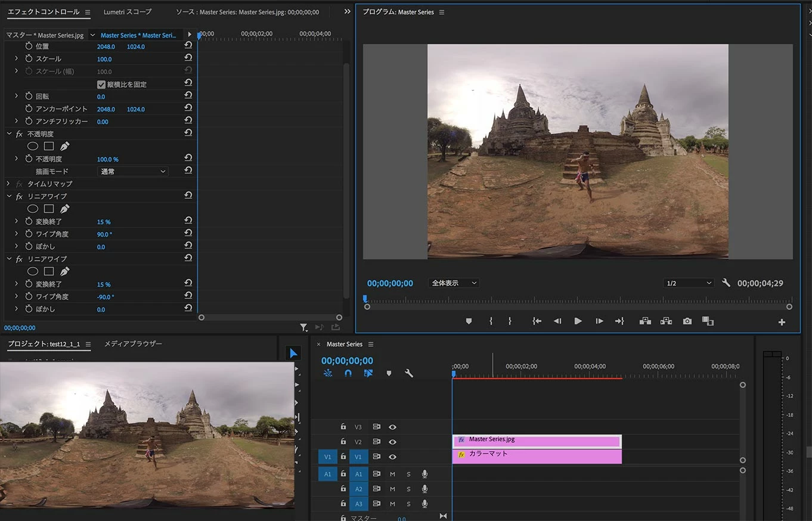Expand the スケール property
This screenshot has width=812, height=521.
(16, 58)
